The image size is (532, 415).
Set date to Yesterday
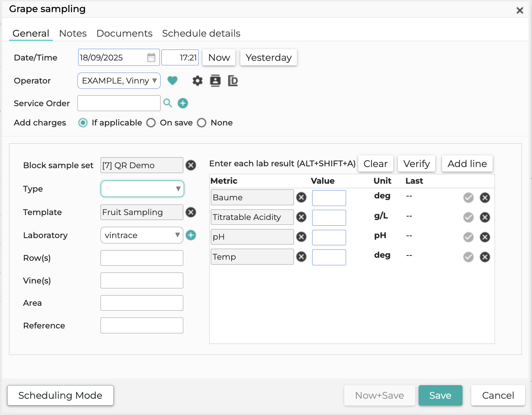(x=269, y=57)
